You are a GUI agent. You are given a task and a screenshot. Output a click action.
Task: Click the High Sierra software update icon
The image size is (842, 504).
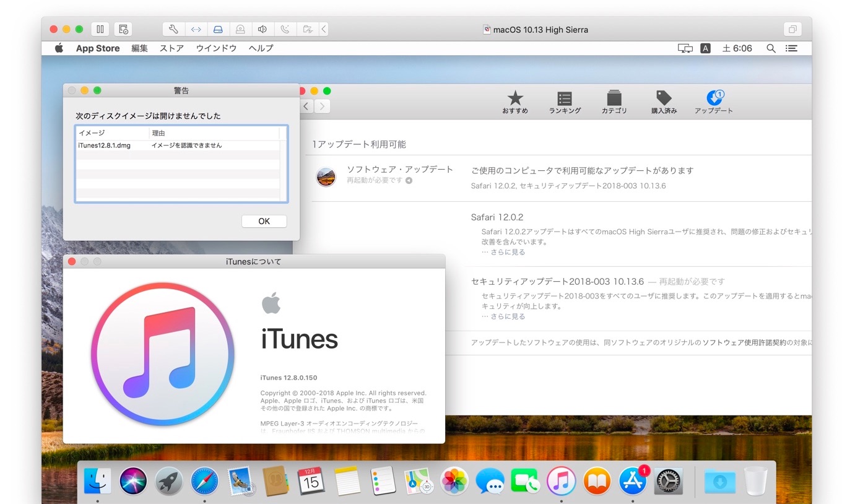pyautogui.click(x=326, y=176)
